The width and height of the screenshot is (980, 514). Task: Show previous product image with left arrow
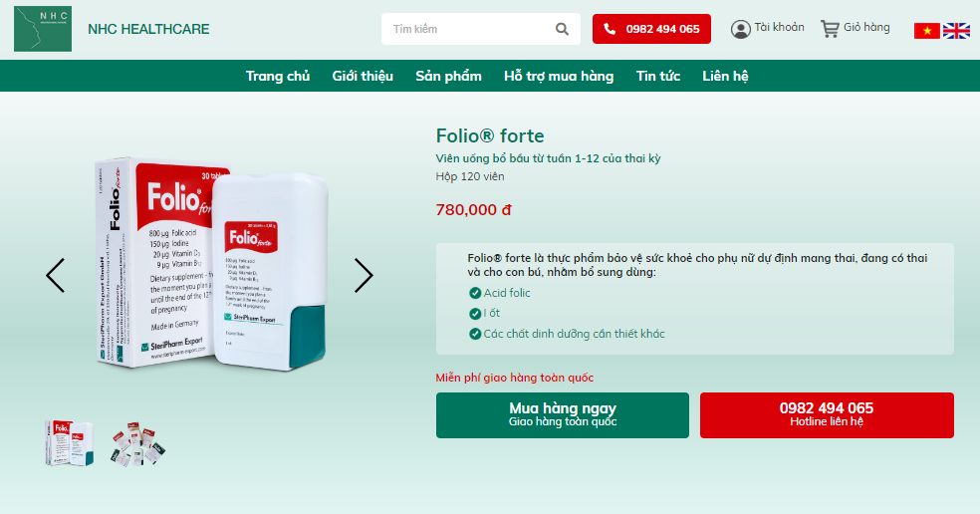pyautogui.click(x=55, y=275)
